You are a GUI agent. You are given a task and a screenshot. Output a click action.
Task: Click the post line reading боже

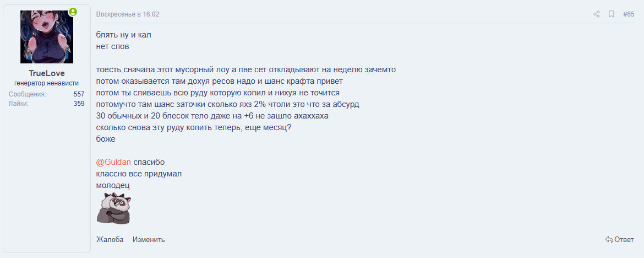point(106,139)
